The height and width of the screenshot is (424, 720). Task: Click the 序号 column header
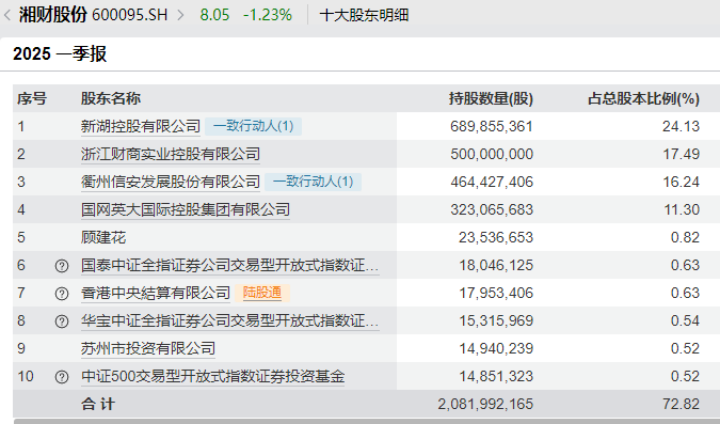click(32, 99)
